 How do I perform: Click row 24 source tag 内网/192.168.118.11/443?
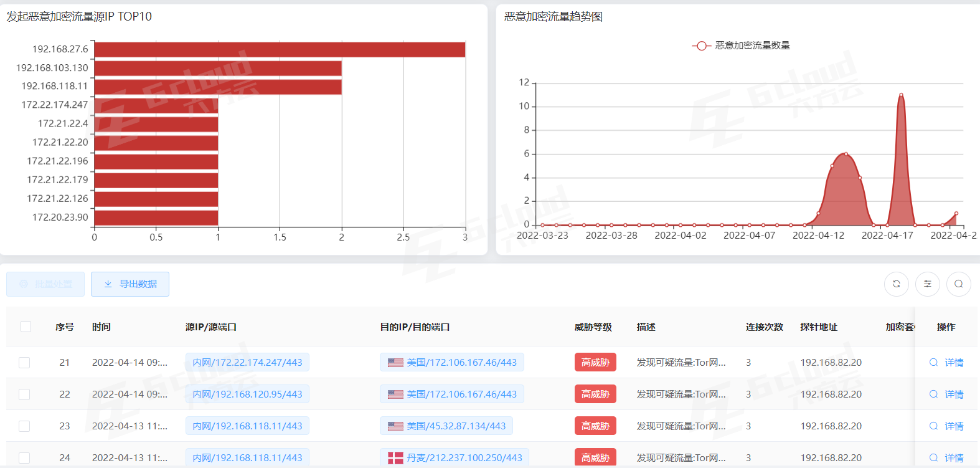click(x=247, y=458)
